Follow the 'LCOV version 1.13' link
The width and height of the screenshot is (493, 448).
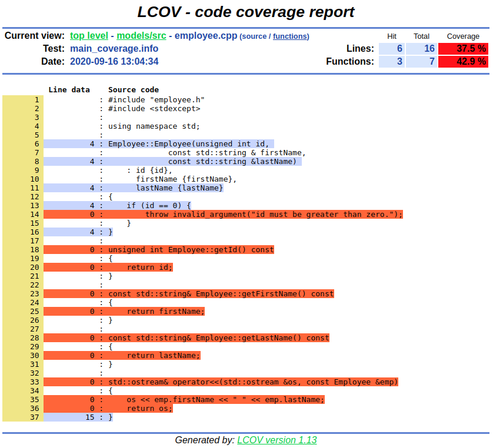pyautogui.click(x=277, y=440)
